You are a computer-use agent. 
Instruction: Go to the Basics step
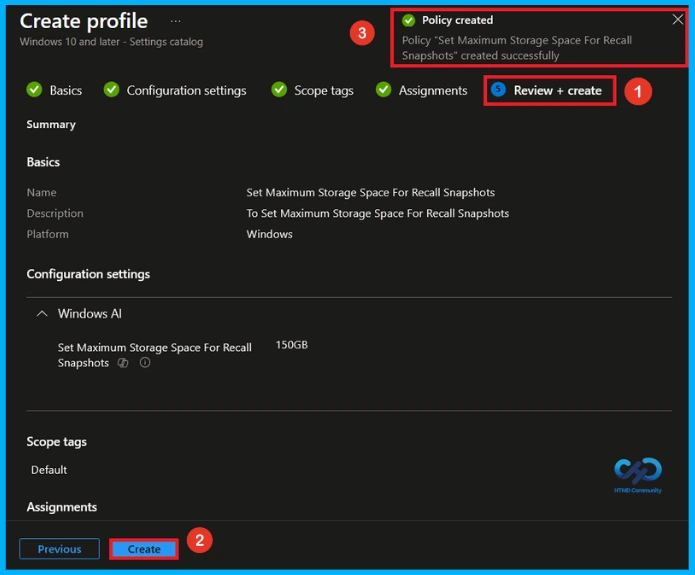pos(66,90)
